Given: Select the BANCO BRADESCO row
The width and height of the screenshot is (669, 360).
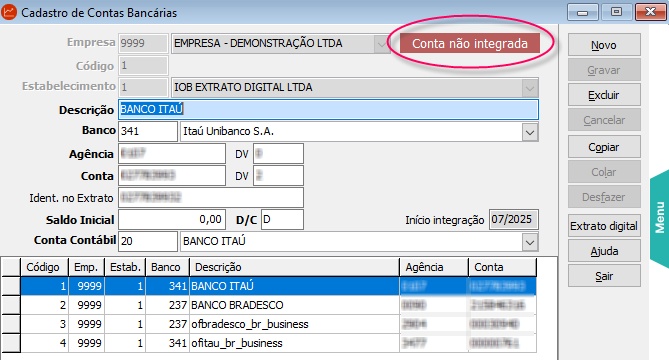Looking at the screenshot, I should click(278, 305).
